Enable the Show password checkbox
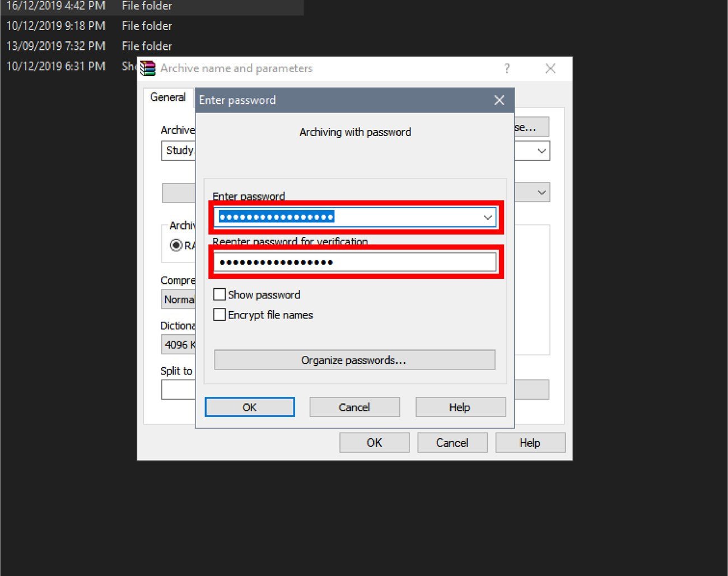Image resolution: width=728 pixels, height=576 pixels. 219,294
